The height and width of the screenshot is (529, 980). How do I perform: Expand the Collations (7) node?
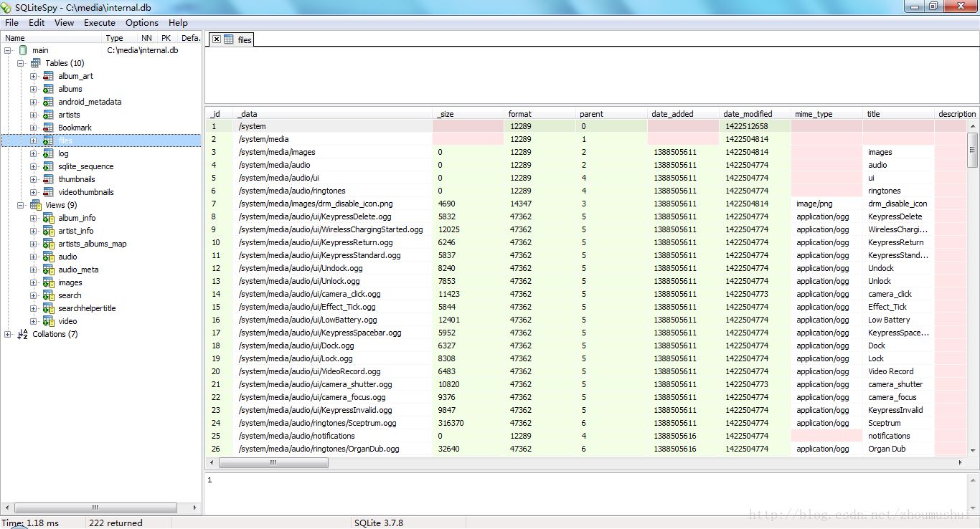[x=8, y=334]
